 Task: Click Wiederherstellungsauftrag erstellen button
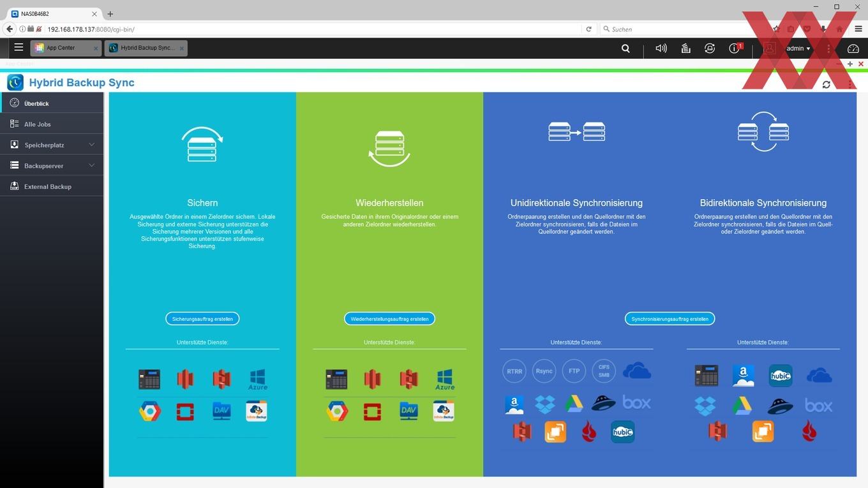(x=389, y=318)
